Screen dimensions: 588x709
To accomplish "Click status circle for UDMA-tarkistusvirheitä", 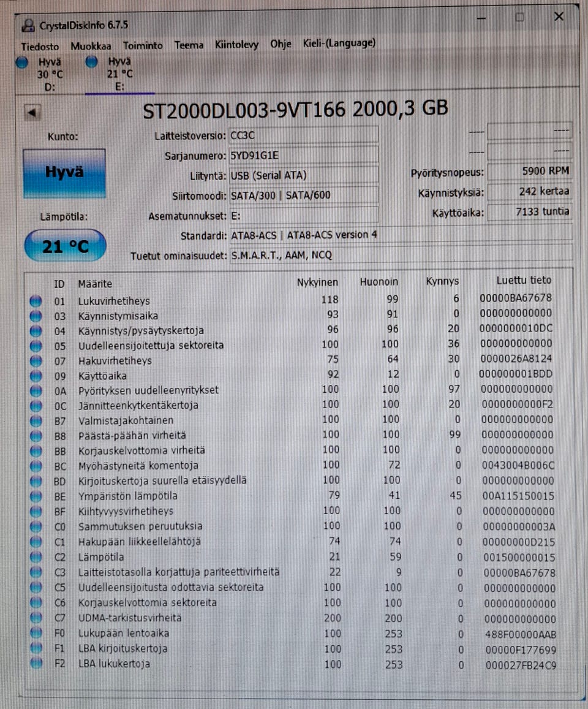I will tap(36, 618).
